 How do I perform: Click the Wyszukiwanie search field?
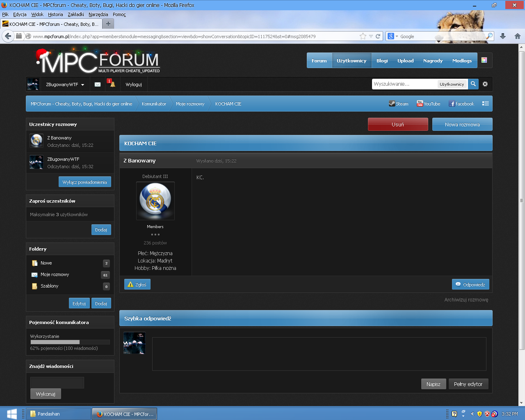(x=404, y=84)
